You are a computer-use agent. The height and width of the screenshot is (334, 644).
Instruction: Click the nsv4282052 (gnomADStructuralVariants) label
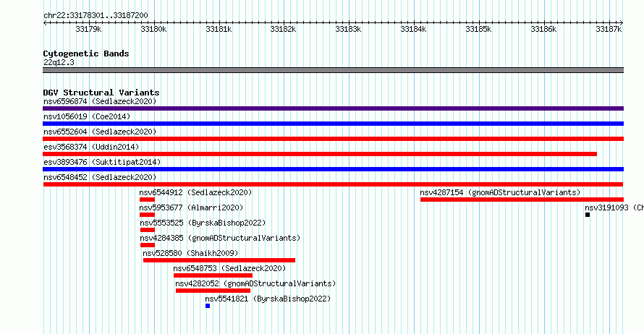coord(255,283)
